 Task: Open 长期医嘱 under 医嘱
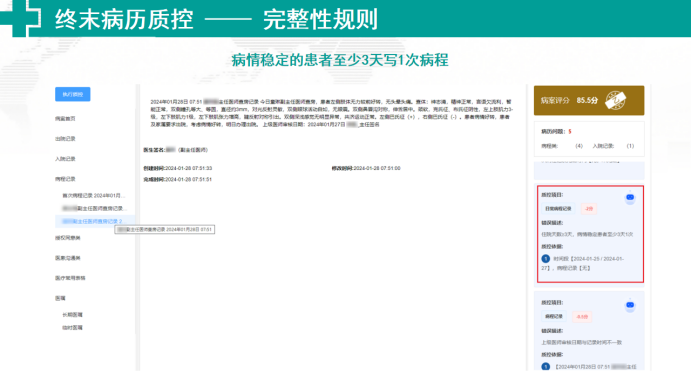click(72, 315)
